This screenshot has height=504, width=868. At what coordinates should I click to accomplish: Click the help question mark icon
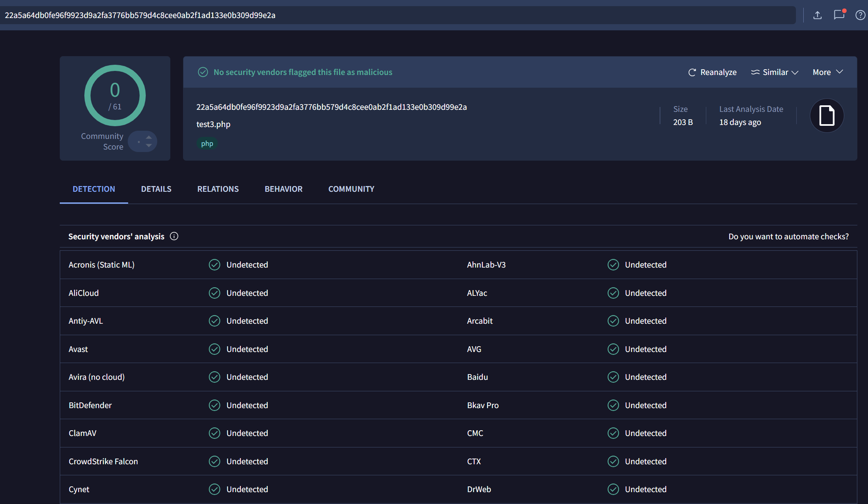[x=860, y=15]
